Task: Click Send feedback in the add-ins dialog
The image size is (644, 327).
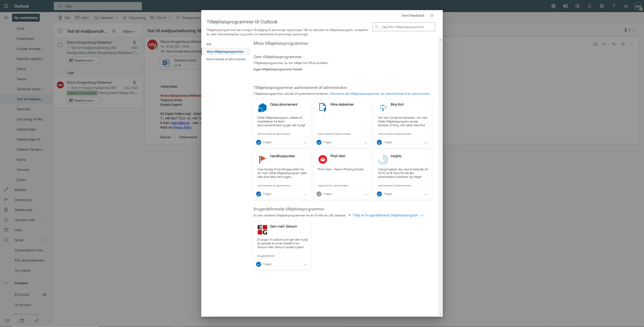Action: coord(413,16)
